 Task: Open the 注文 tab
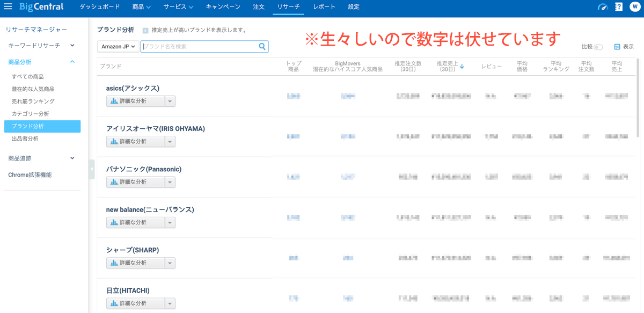(259, 7)
